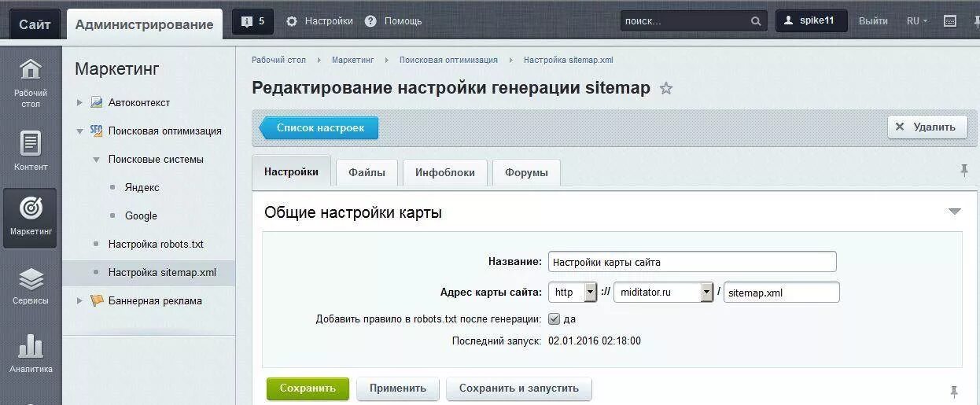Open notifications counter showing 5
980x405 pixels.
[x=253, y=21]
